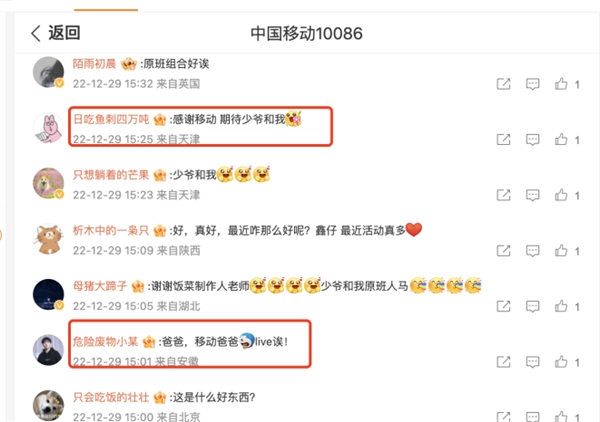This screenshot has width=600, height=422.
Task: Like the comment by 日吃鱼刺四万吨
Action: coord(561,139)
